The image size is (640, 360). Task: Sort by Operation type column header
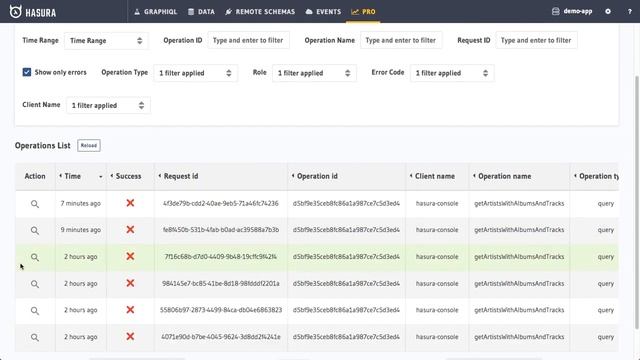[x=594, y=176]
